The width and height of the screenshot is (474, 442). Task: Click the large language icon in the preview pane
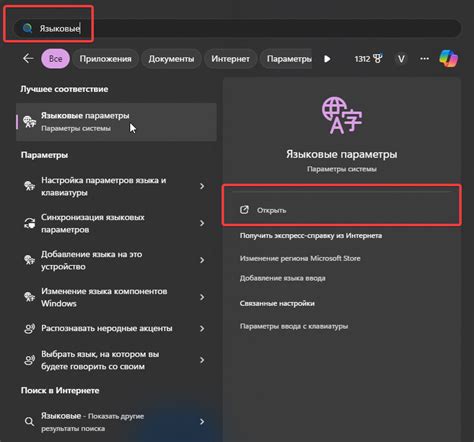(x=342, y=115)
